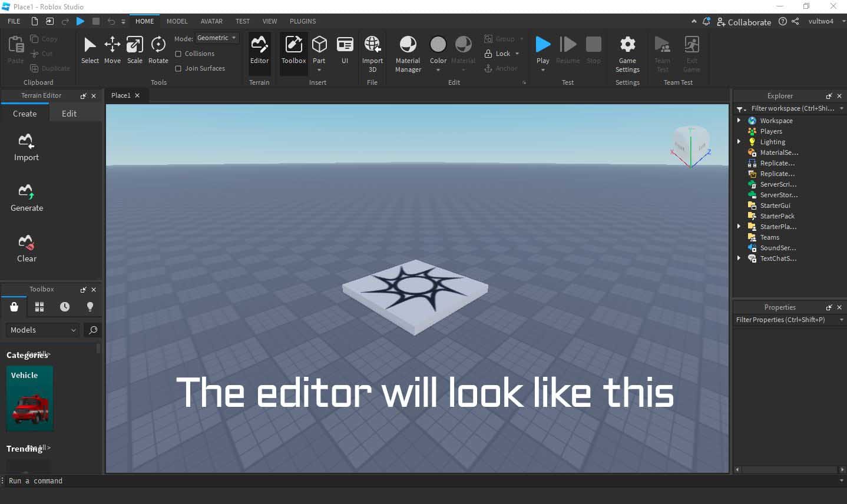The image size is (847, 504).
Task: Undock the Explorer panel
Action: click(x=829, y=96)
